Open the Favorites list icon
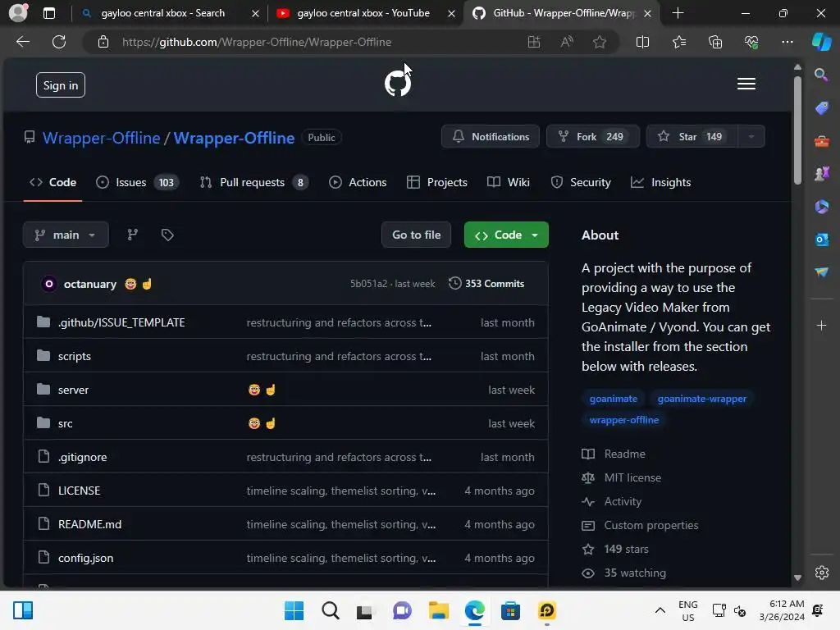 [x=678, y=42]
